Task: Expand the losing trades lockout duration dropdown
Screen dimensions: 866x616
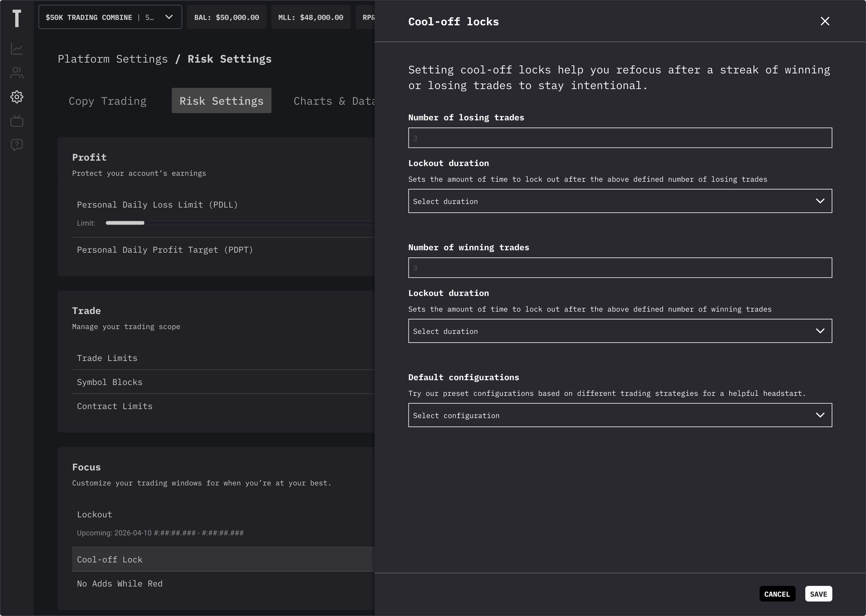Action: tap(620, 201)
